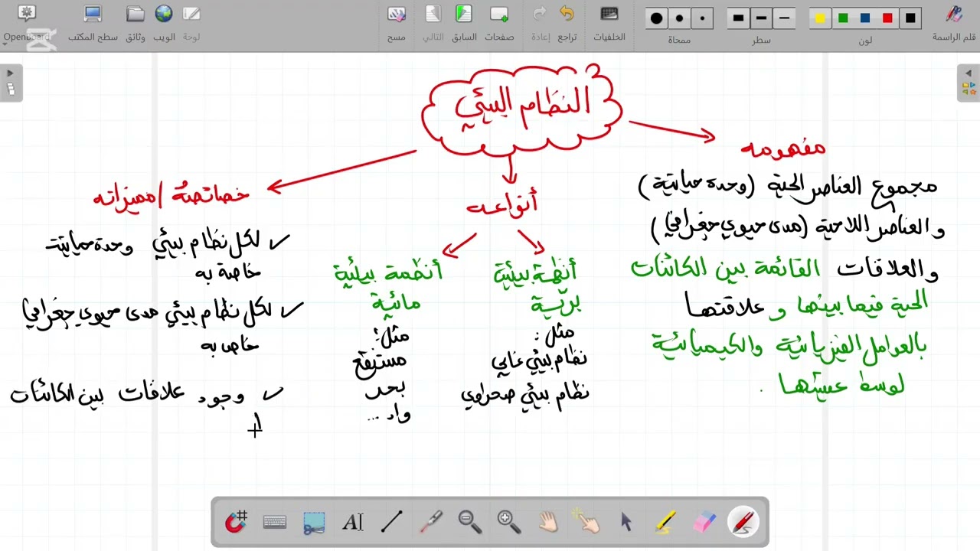The image size is (980, 551).
Task: Switch to board mode (لوحة)
Action: [191, 23]
